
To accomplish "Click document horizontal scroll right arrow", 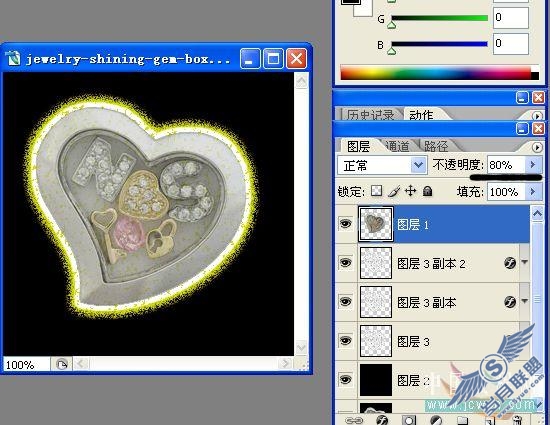I will [x=285, y=364].
